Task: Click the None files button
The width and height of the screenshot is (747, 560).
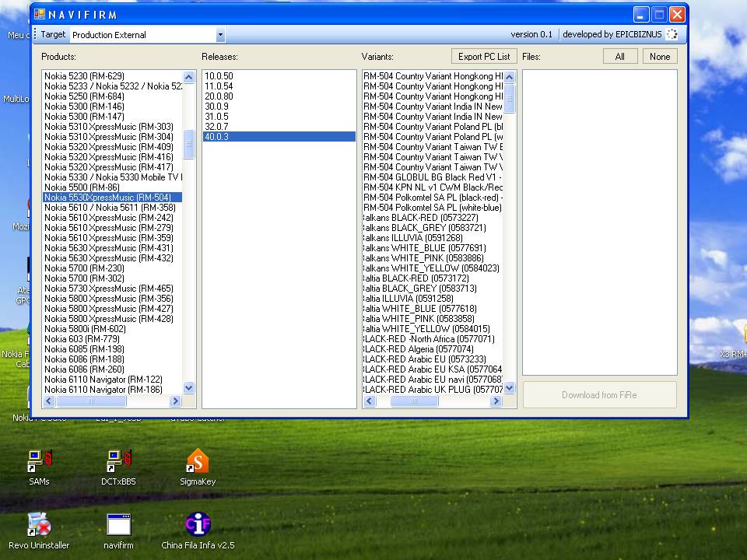Action: pyautogui.click(x=660, y=57)
